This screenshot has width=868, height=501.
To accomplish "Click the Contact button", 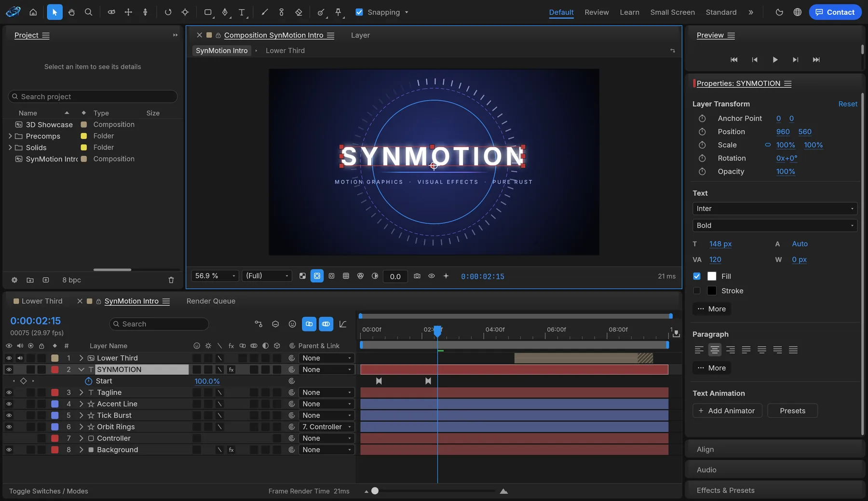I will (835, 12).
